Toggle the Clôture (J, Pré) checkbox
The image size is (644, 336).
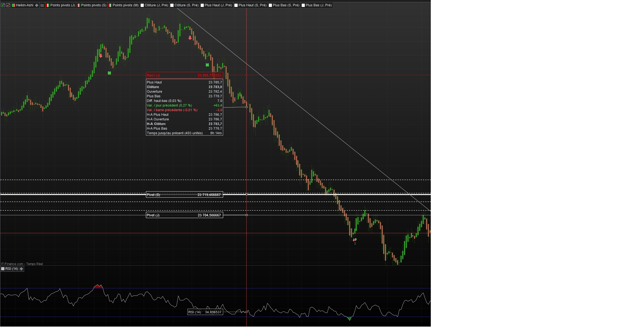(x=142, y=5)
